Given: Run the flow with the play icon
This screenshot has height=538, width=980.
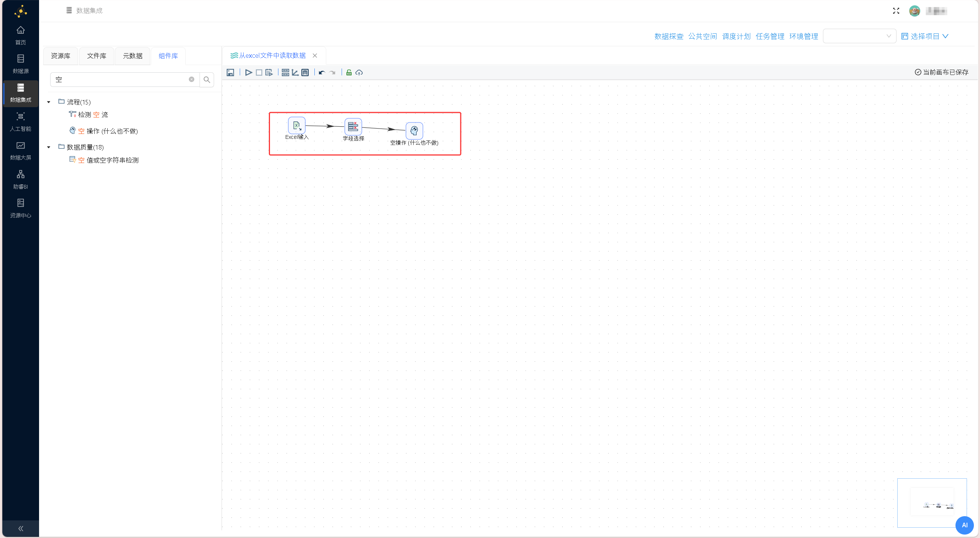Looking at the screenshot, I should [249, 72].
